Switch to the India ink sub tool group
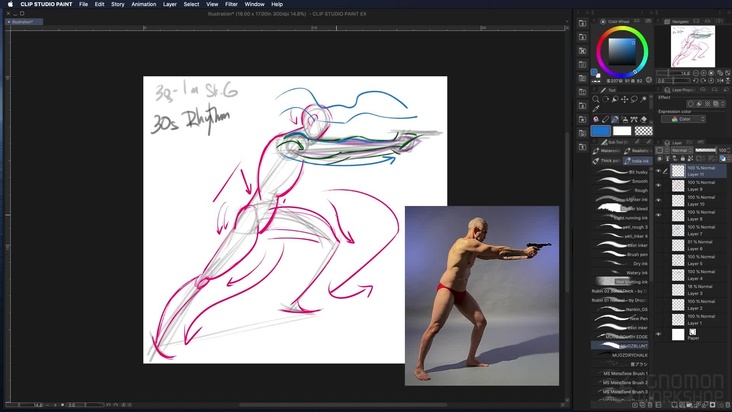This screenshot has width=732, height=412. point(636,160)
